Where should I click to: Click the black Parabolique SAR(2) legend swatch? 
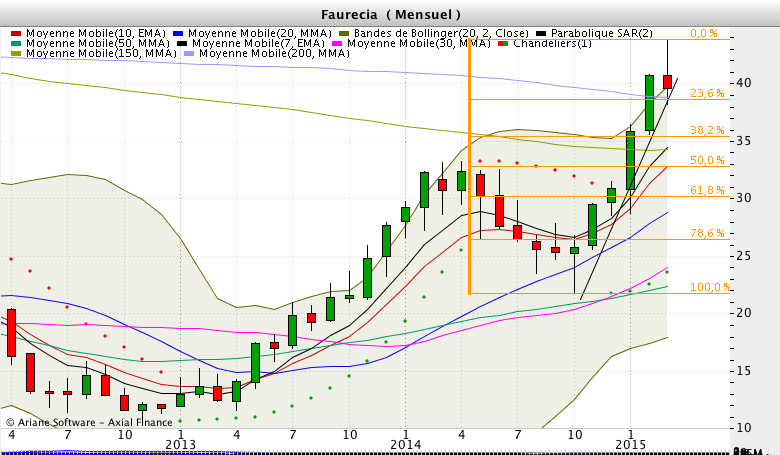coord(541,33)
